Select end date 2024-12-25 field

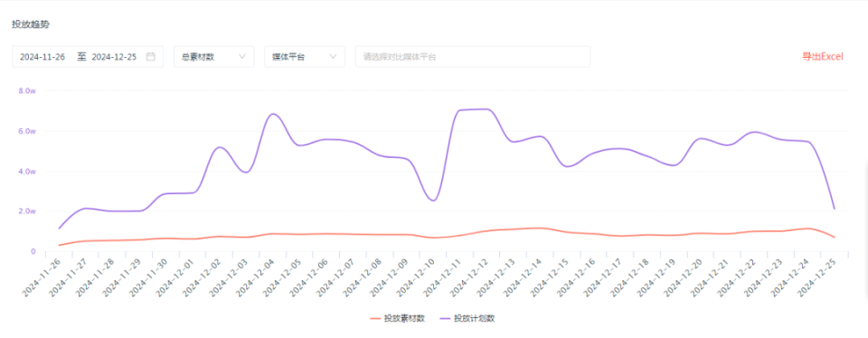114,56
